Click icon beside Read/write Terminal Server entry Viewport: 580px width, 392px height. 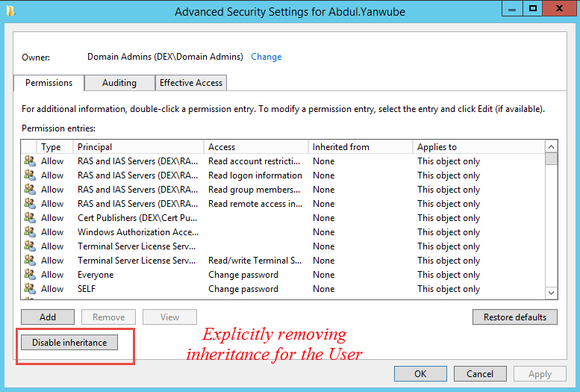click(30, 261)
